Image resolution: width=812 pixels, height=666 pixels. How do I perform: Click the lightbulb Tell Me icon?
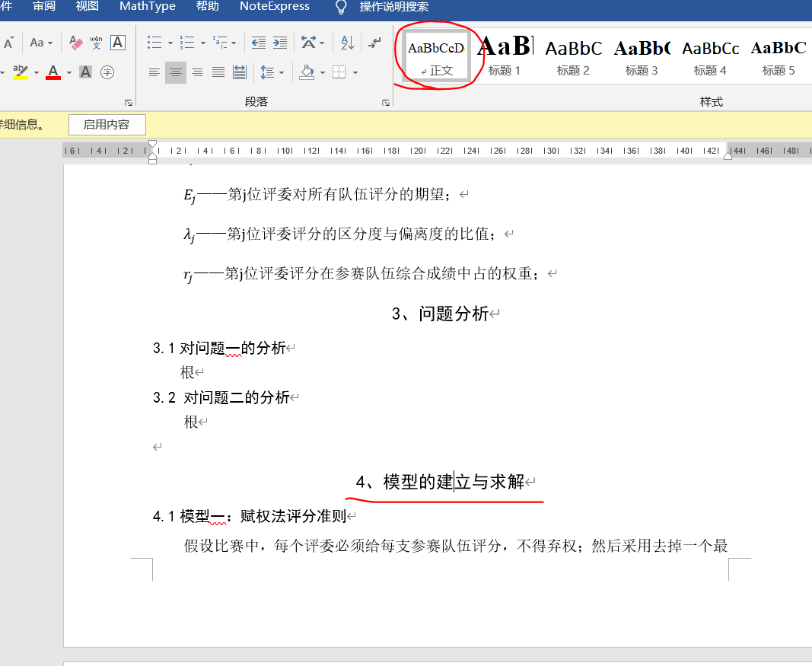(341, 7)
